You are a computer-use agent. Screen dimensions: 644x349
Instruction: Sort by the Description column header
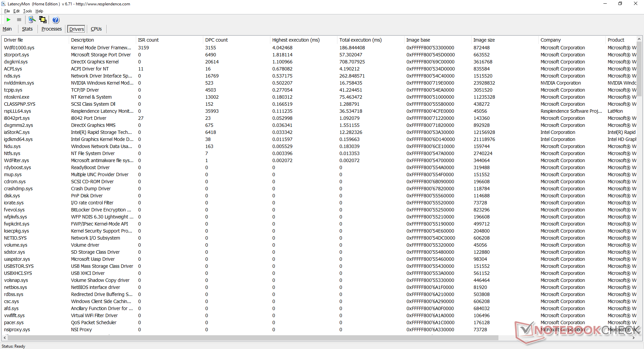102,40
